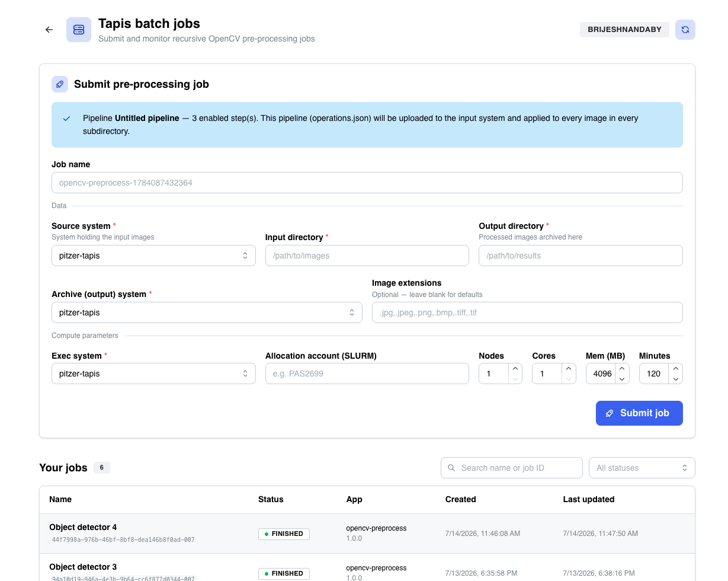The width and height of the screenshot is (728, 581).
Task: Click job ID 44f7998a-976b-46bf-8bf8-dea146b8f0ad-007
Action: [x=123, y=540]
